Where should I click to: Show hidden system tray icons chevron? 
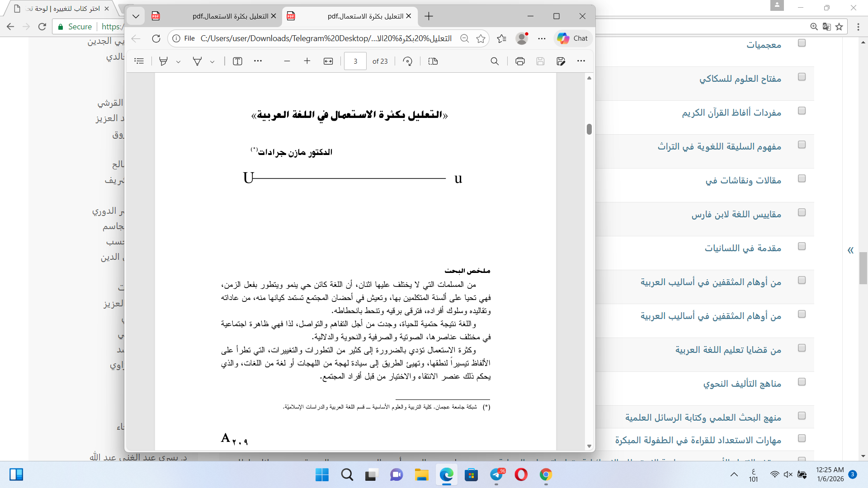(x=734, y=474)
